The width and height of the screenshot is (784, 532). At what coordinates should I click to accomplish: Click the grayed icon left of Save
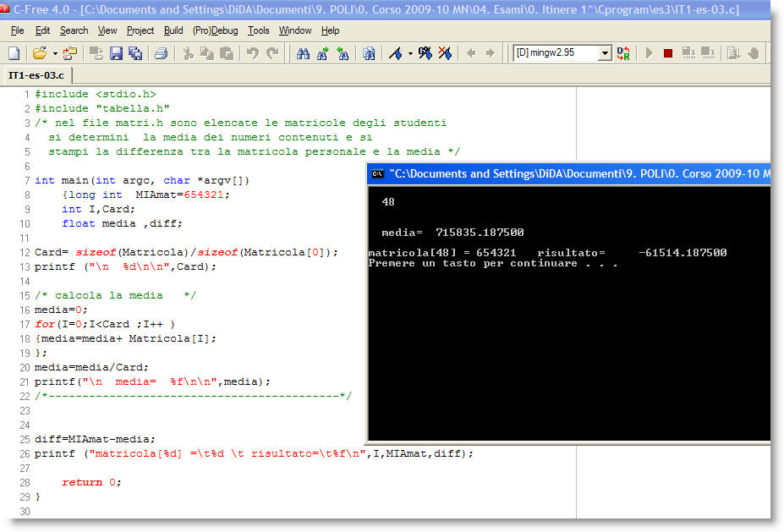[x=96, y=53]
